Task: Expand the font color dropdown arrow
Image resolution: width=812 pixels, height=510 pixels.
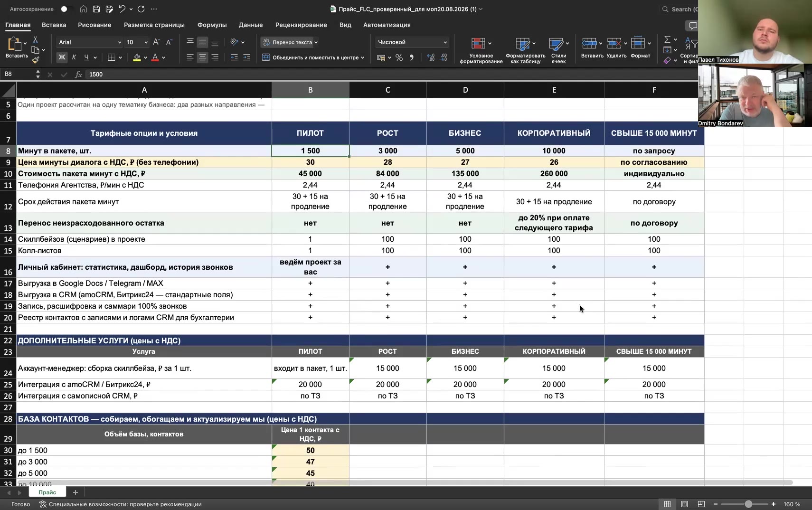Action: click(163, 57)
